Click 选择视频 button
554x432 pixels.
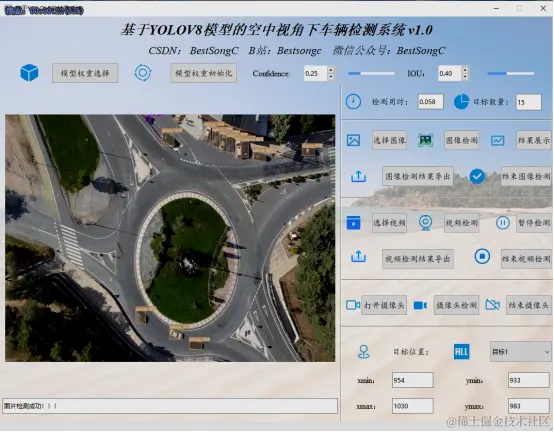(389, 223)
